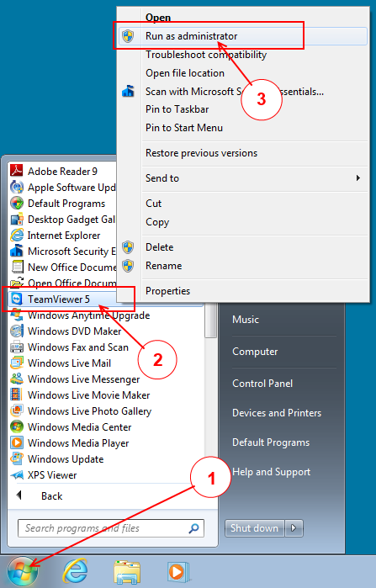Choose Copy from the context menu
376x588 pixels.
(x=157, y=222)
